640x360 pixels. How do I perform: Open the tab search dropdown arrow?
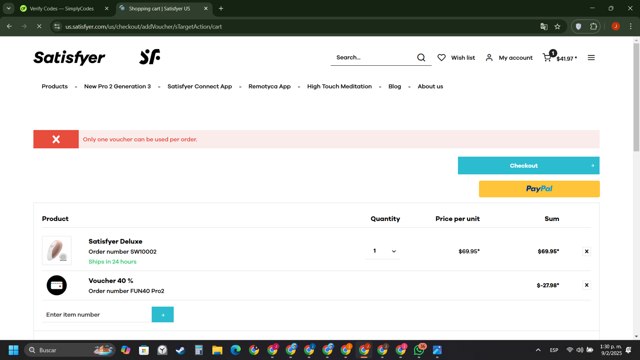click(x=9, y=8)
